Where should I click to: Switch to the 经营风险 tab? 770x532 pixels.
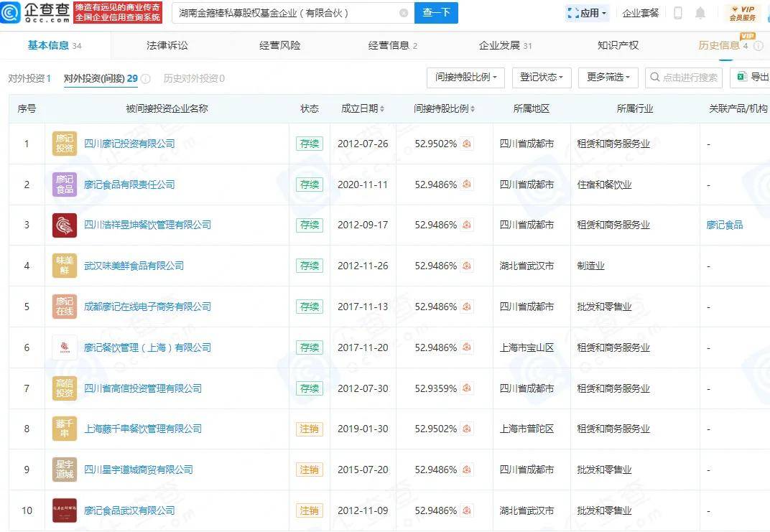[x=279, y=46]
